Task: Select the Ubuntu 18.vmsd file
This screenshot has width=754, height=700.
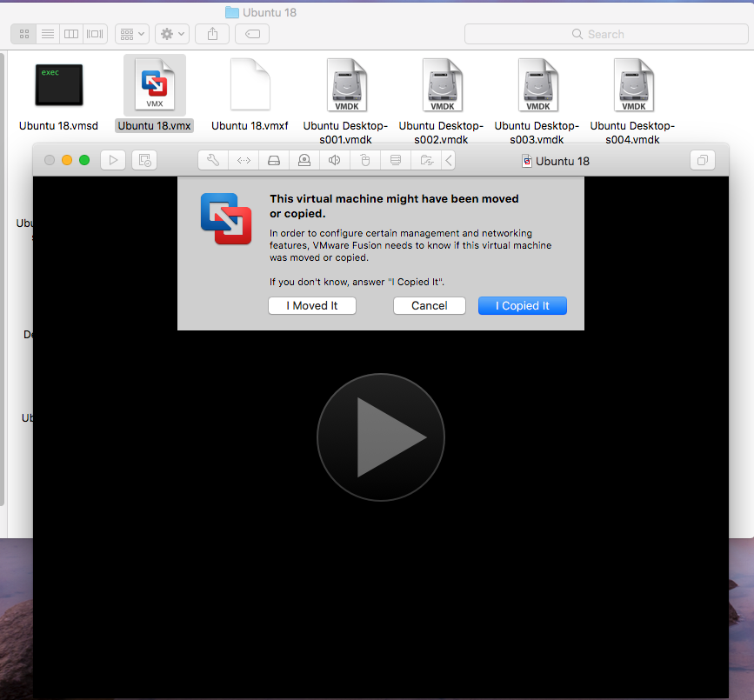Action: pos(58,95)
